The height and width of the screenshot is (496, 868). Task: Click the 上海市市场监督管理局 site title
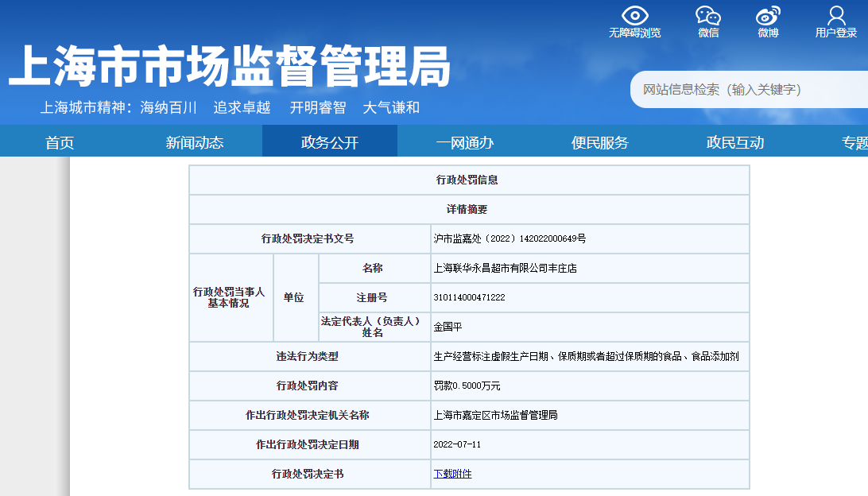(229, 66)
